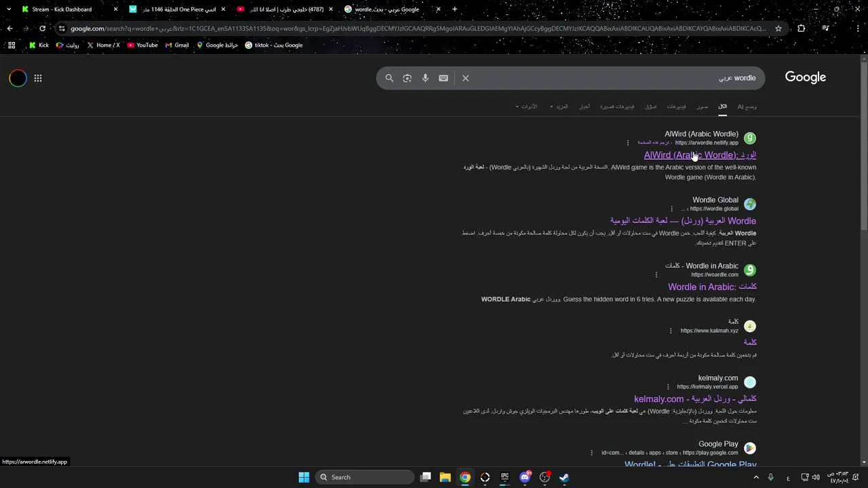The image size is (868, 488).
Task: Click the magnifier search icon in Google search box
Action: [389, 78]
